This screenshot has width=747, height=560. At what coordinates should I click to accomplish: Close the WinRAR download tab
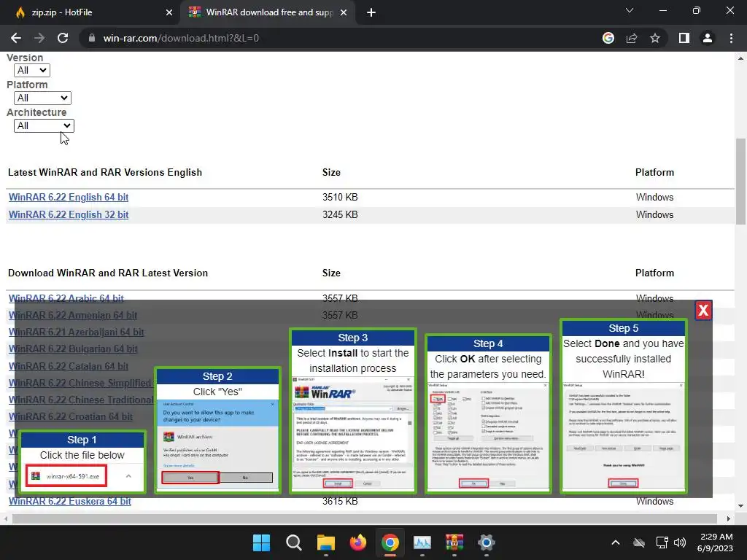(344, 12)
